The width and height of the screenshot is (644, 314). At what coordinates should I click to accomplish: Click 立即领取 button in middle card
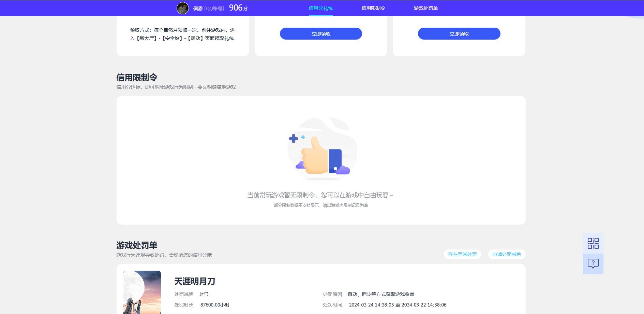point(321,34)
